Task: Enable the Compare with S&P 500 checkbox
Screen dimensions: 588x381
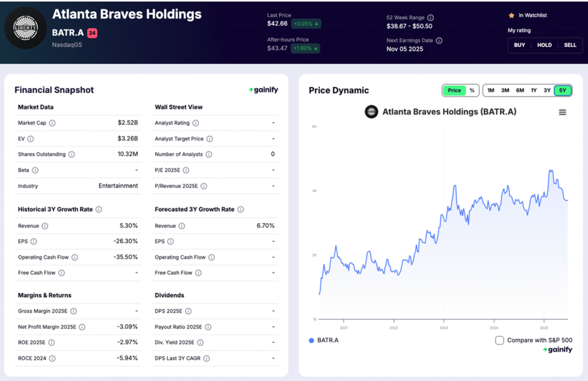Action: [x=499, y=340]
